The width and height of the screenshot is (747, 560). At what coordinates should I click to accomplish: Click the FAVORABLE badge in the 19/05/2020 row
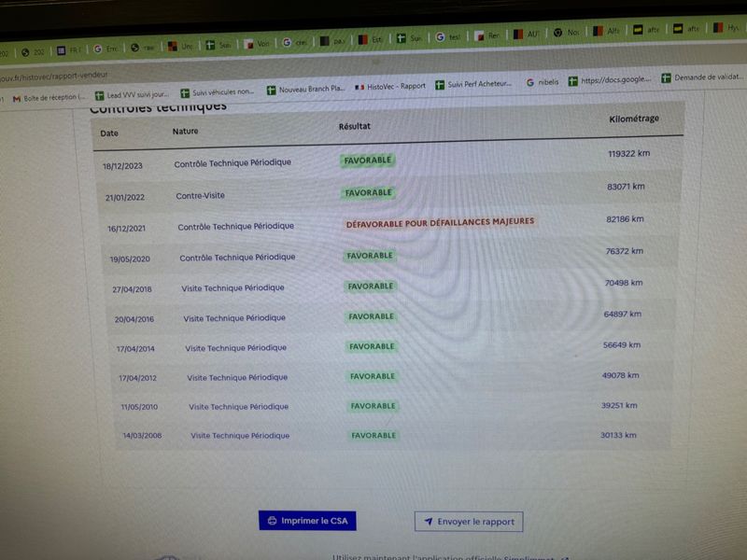[370, 256]
